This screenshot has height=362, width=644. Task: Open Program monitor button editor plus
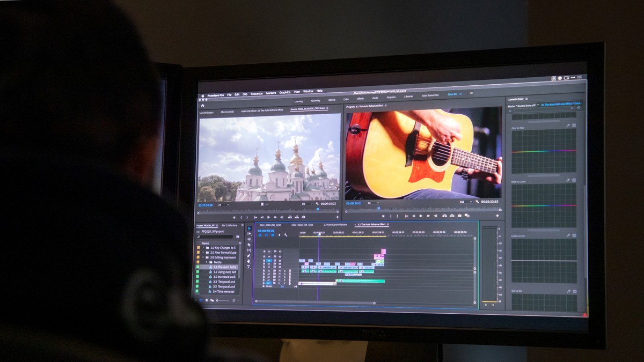[497, 216]
